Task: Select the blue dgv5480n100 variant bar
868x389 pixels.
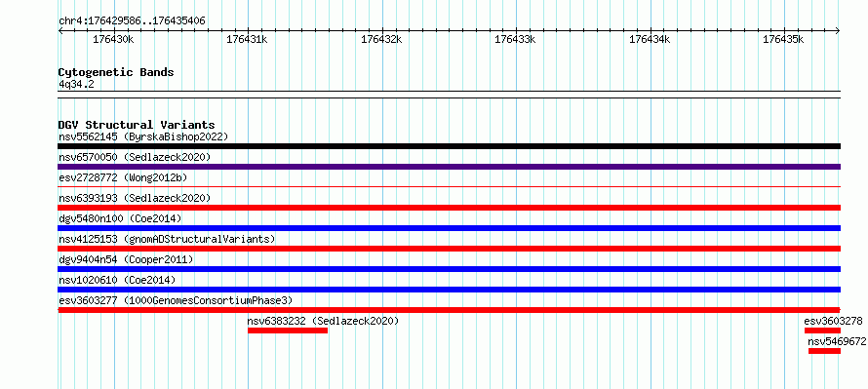Action: tap(449, 228)
